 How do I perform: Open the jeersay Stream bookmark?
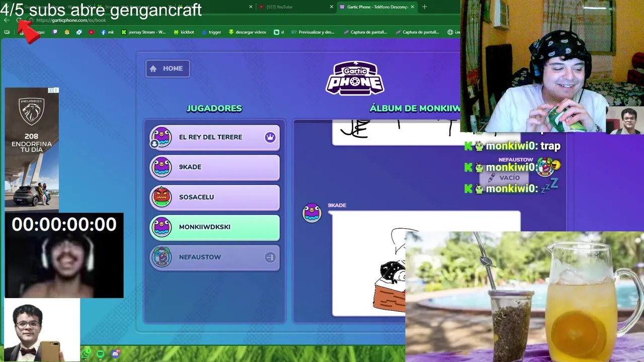click(143, 32)
